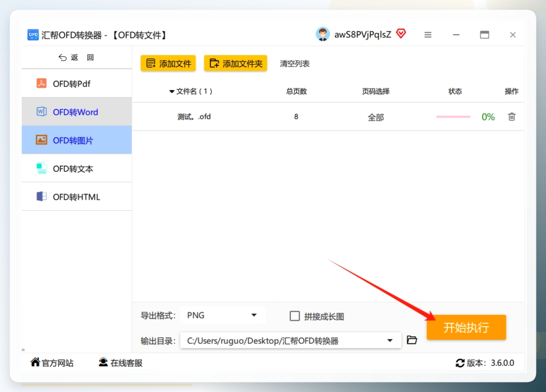Click the HTML icon for OFD转HTML
The width and height of the screenshot is (546, 392).
tap(41, 196)
